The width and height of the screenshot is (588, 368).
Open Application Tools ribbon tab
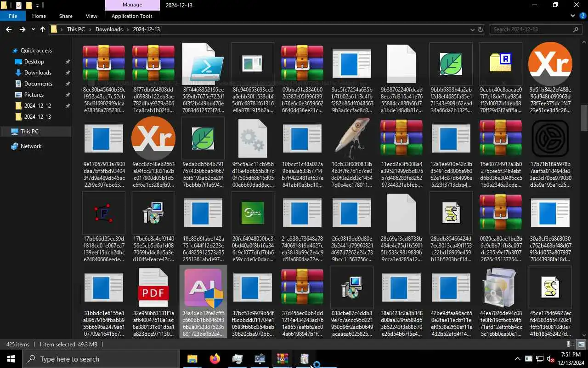coord(132,16)
